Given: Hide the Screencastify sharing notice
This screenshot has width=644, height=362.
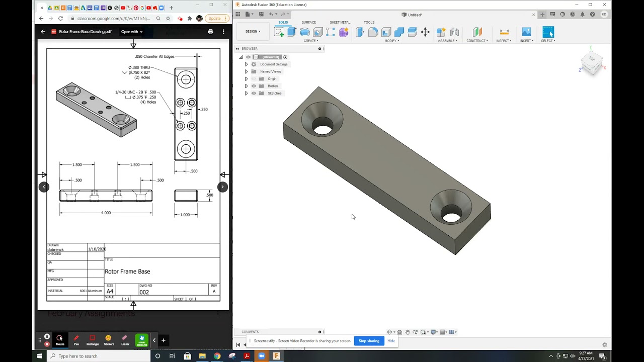Looking at the screenshot, I should pos(391,341).
